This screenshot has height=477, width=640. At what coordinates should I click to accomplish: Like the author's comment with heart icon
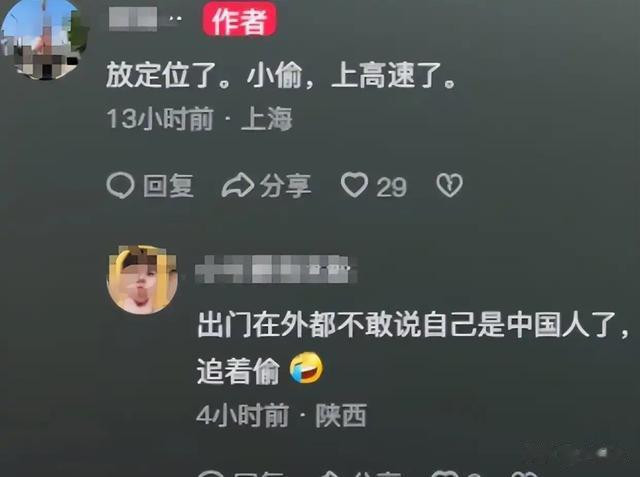coord(354,185)
